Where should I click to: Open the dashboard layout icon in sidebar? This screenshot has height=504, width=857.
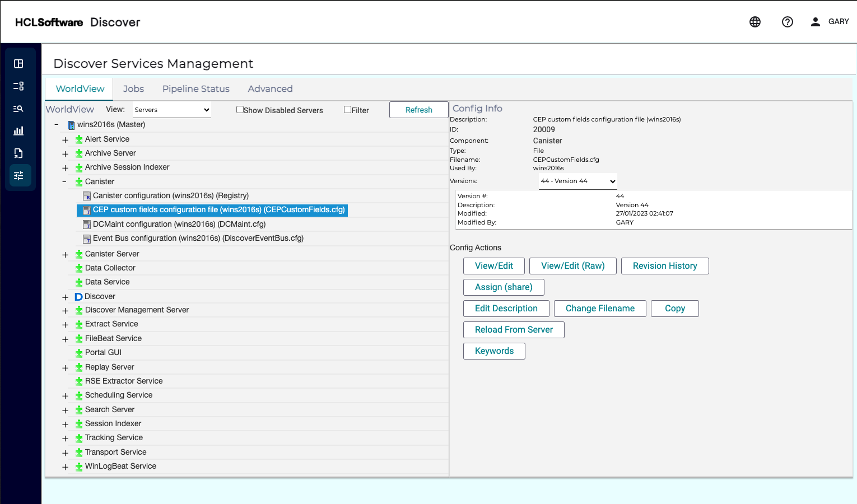[18, 64]
